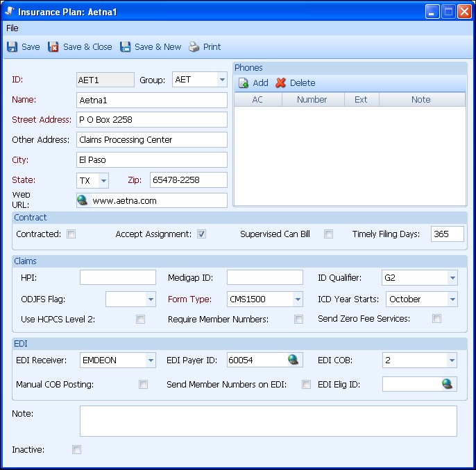Toggle the Inactive checkbox
476x470 pixels.
pyautogui.click(x=76, y=450)
